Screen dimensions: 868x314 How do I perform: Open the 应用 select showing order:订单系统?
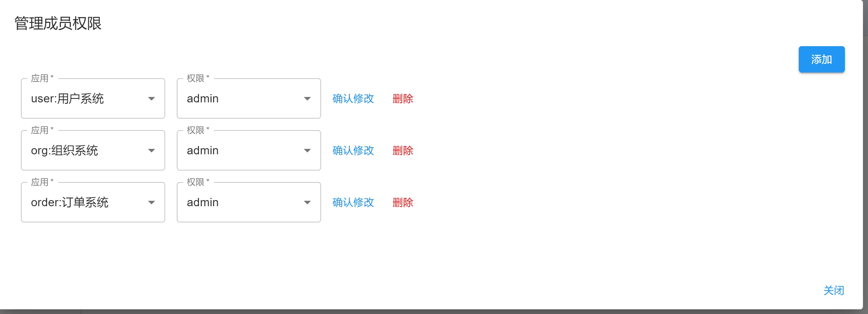[93, 202]
